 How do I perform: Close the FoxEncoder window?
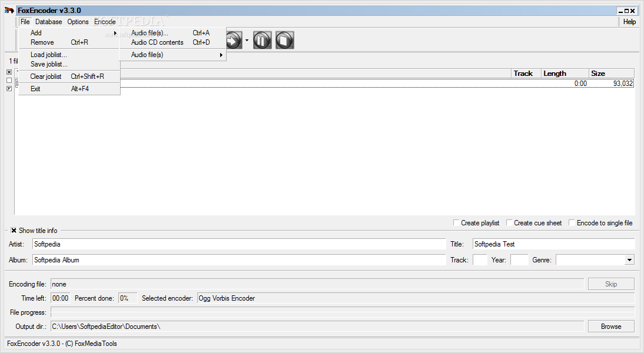pos(632,11)
